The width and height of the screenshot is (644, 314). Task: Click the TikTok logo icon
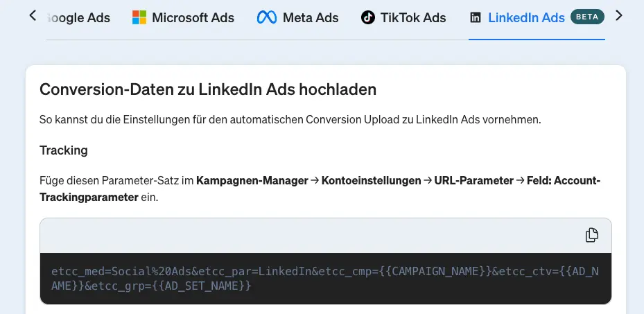pos(368,17)
